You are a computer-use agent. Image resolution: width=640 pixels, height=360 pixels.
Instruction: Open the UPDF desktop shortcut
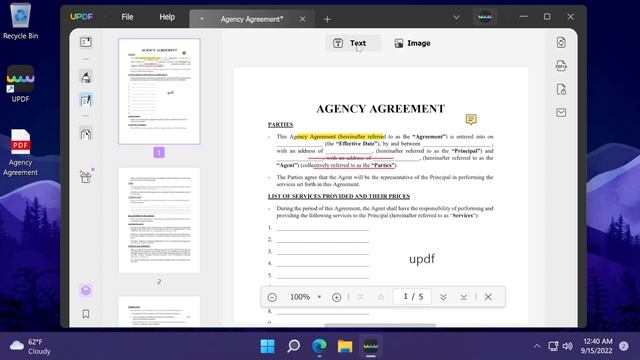[x=20, y=84]
